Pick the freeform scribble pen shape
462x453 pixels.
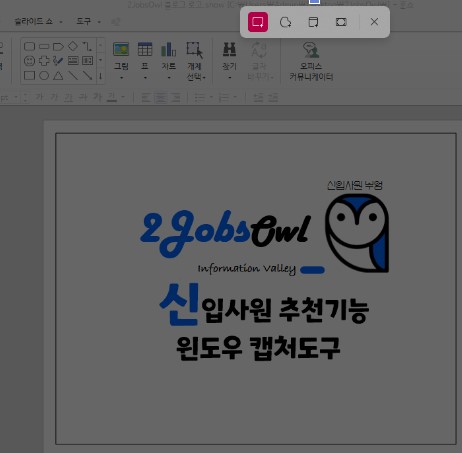click(x=58, y=61)
